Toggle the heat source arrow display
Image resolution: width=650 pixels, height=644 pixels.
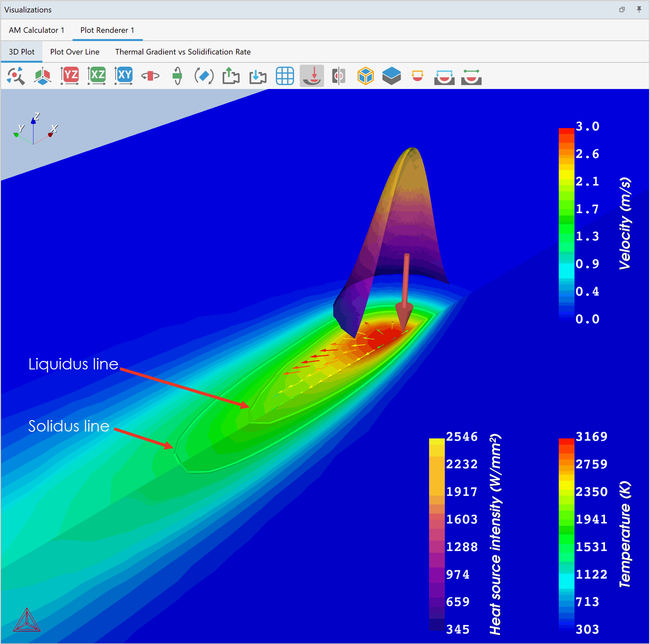coord(312,76)
